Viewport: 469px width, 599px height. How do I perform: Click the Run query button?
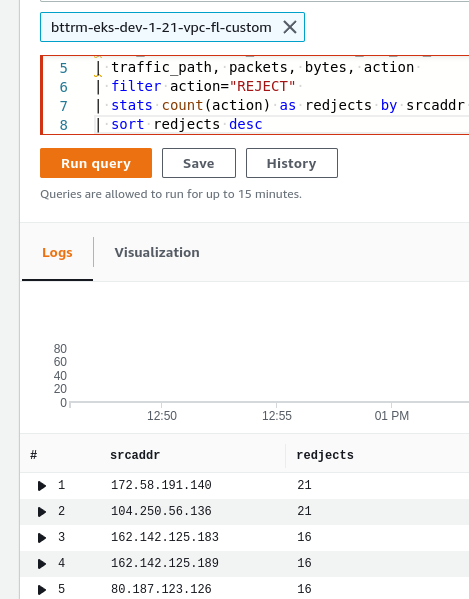click(x=96, y=163)
